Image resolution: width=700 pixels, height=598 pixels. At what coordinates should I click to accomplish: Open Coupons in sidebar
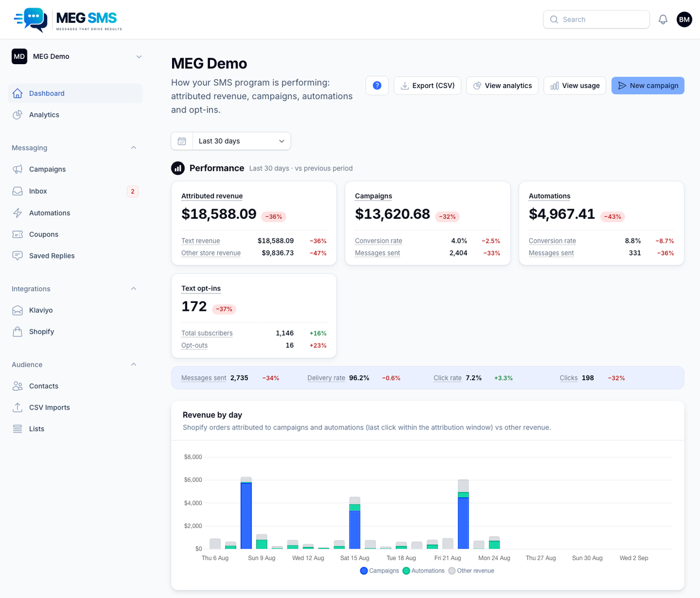click(75, 235)
